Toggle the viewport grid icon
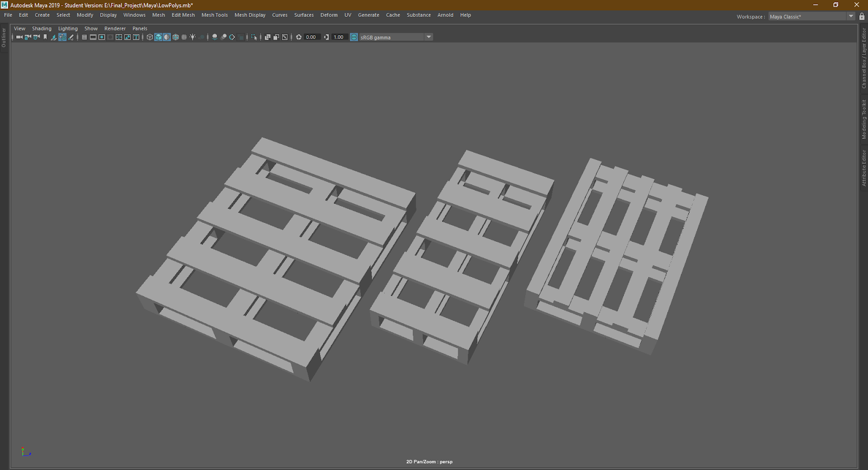The image size is (868, 470). pos(84,37)
